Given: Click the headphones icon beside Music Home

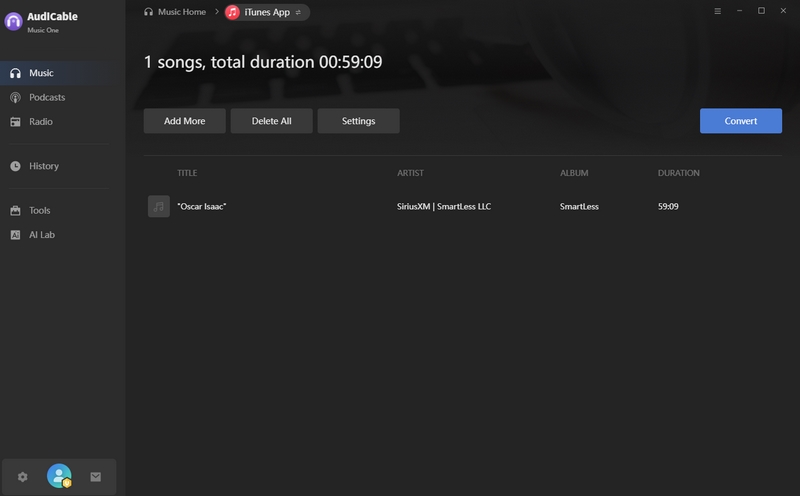Looking at the screenshot, I should (x=148, y=12).
